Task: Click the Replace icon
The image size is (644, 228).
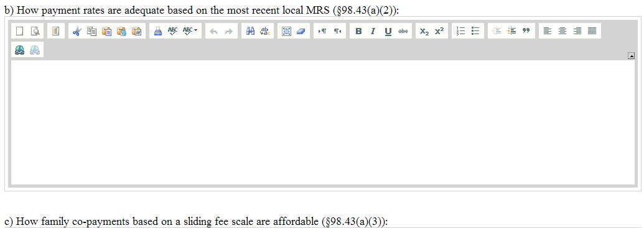Action: click(x=265, y=31)
